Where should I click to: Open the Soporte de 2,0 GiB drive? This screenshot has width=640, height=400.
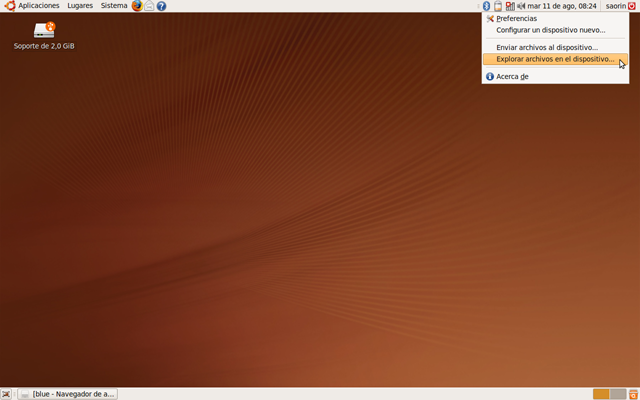45,31
